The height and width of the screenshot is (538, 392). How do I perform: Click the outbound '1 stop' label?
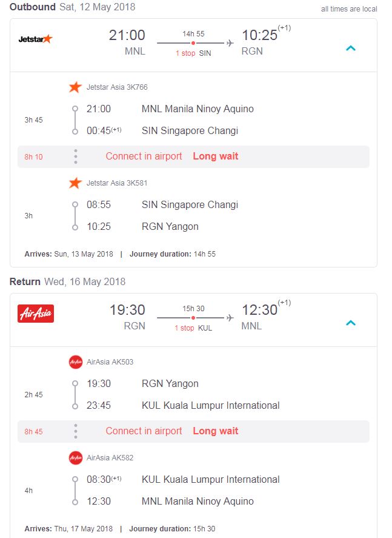point(185,53)
